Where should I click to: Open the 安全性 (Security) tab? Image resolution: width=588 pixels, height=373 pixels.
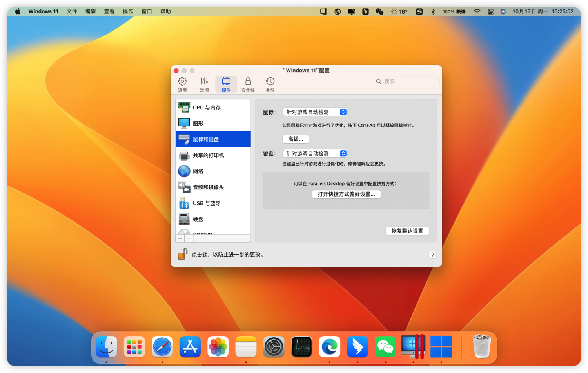click(x=248, y=84)
